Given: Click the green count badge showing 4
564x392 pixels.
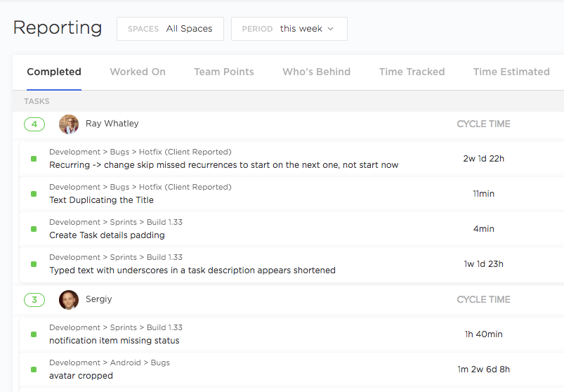Looking at the screenshot, I should coord(34,124).
